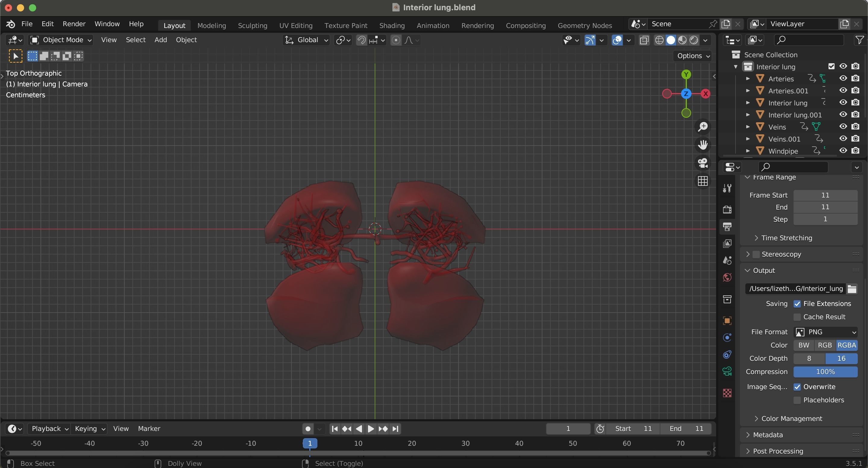Switch to the Sculpting workspace tab
This screenshot has width=868, height=468.
click(x=252, y=26)
